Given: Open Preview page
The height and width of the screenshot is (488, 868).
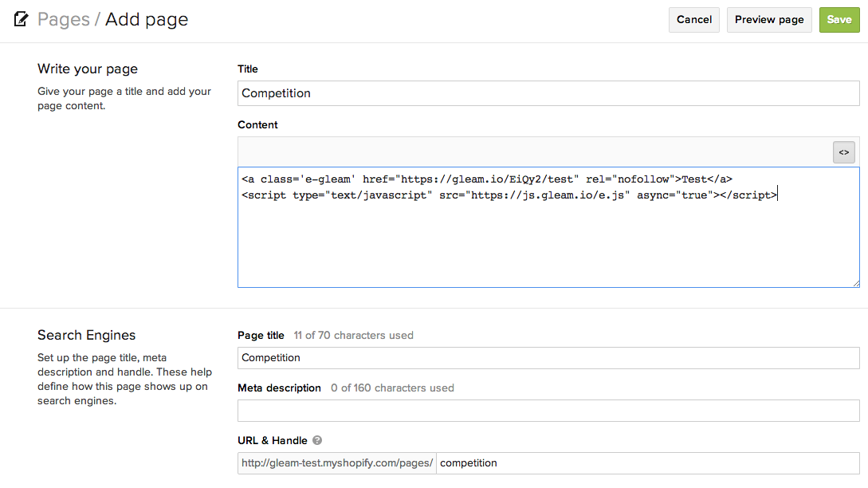Looking at the screenshot, I should pos(769,20).
